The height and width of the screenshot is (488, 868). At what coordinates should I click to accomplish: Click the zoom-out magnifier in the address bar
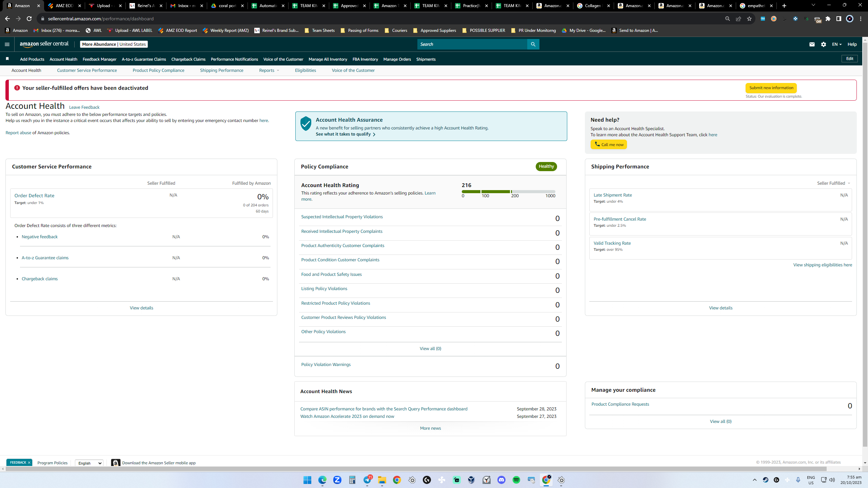point(727,19)
